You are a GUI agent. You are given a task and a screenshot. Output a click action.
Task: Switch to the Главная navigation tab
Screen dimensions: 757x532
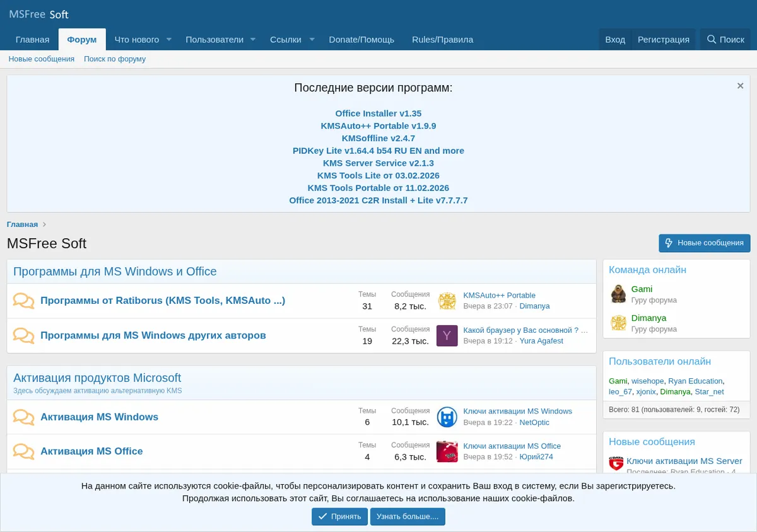click(32, 39)
